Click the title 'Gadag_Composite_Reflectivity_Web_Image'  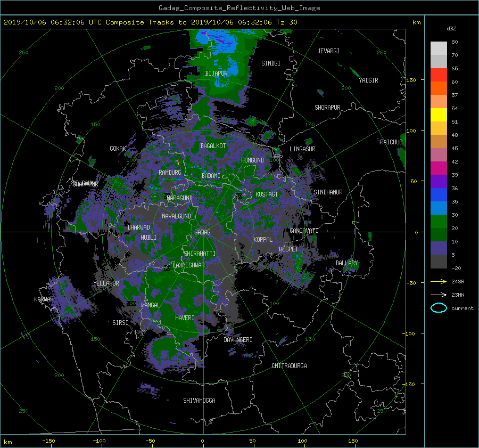239,8
